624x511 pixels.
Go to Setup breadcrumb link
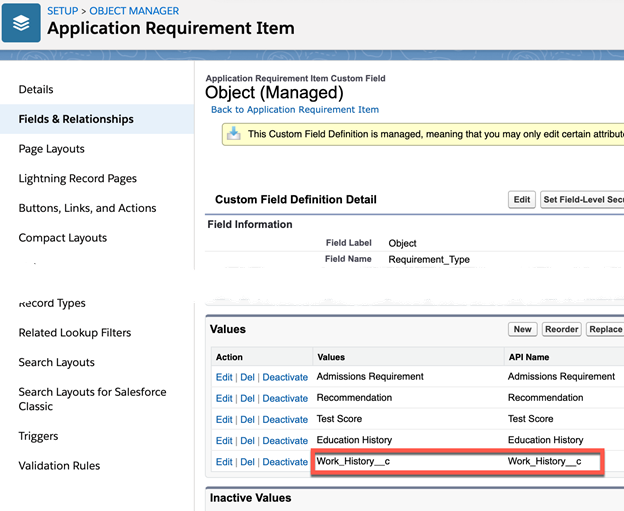(63, 11)
